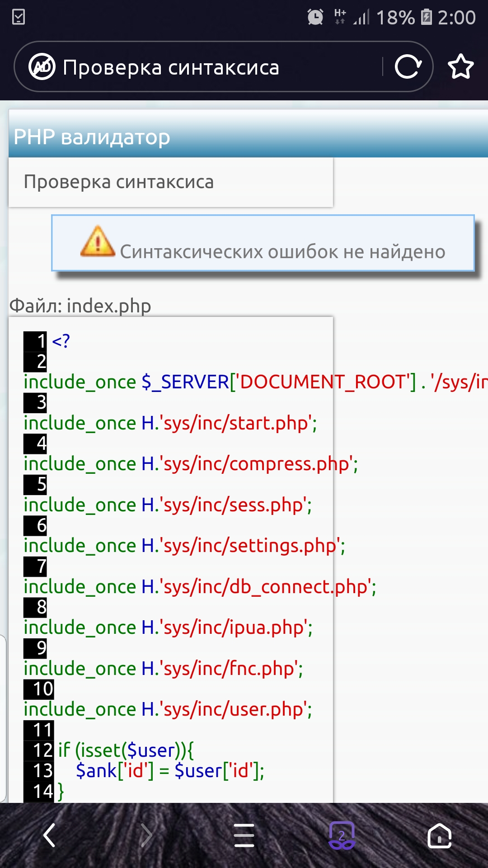
Task: Tap the sys/inc/db_connect.php include line
Action: point(199,587)
